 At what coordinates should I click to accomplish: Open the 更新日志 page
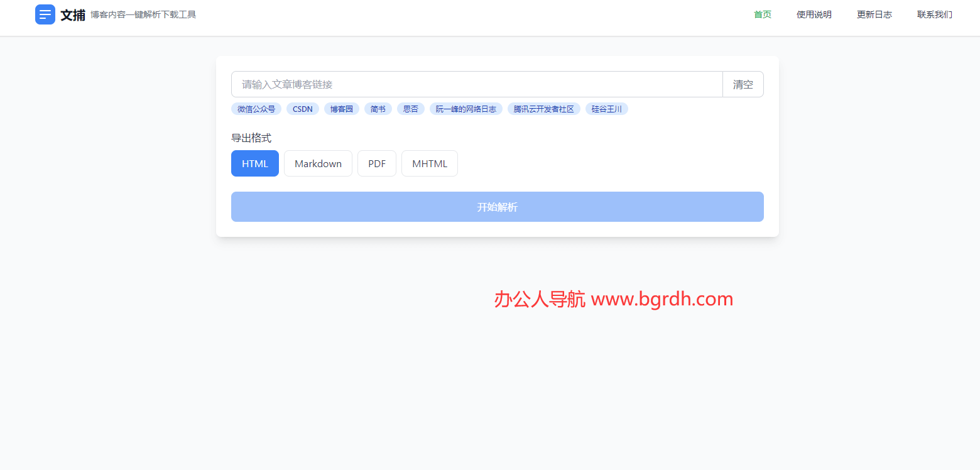[874, 14]
